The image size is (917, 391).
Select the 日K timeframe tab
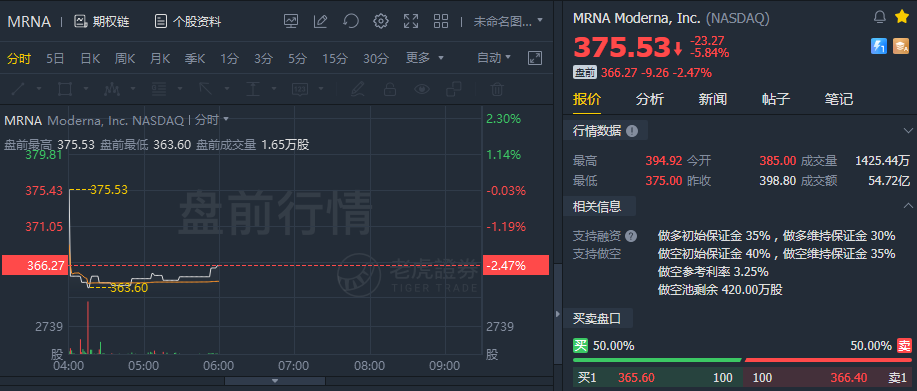(x=90, y=58)
